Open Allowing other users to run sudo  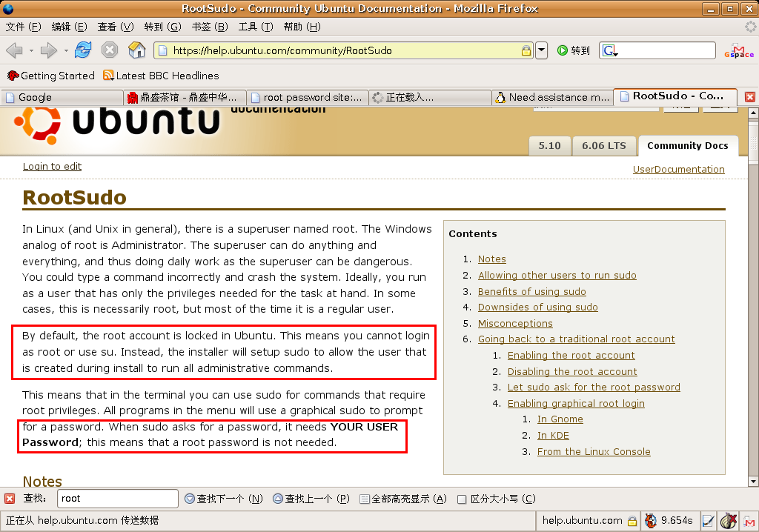tap(557, 275)
